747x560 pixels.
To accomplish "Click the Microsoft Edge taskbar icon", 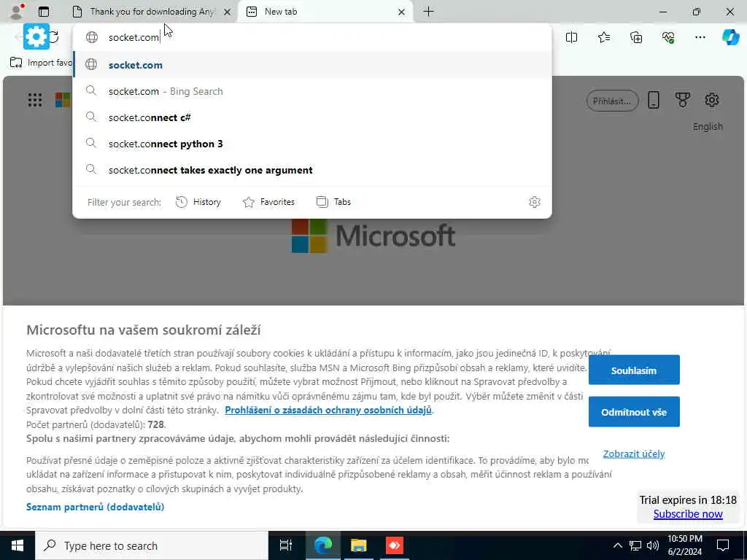I will pos(323,545).
